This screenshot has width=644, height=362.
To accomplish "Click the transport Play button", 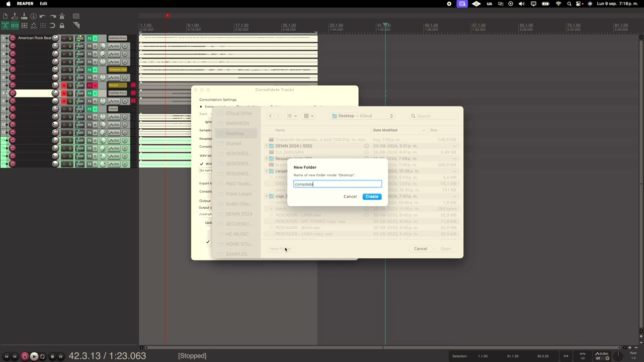I will pos(34,356).
